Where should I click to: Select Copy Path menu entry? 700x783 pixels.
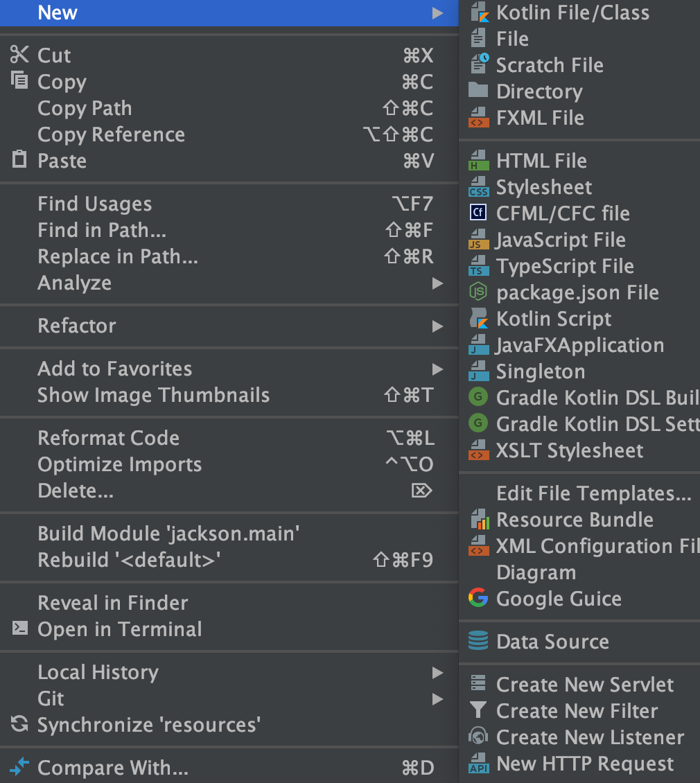[x=229, y=108]
